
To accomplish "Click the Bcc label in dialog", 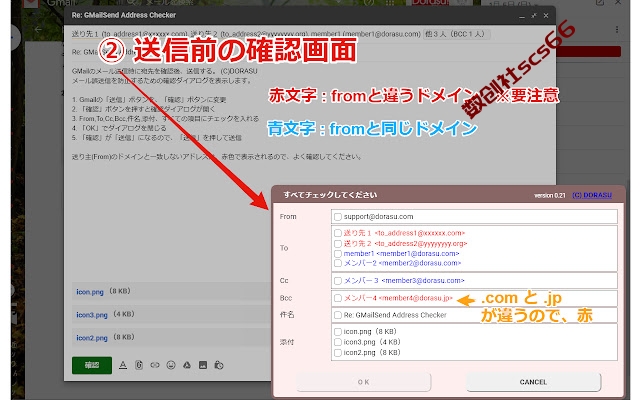I will [x=286, y=298].
